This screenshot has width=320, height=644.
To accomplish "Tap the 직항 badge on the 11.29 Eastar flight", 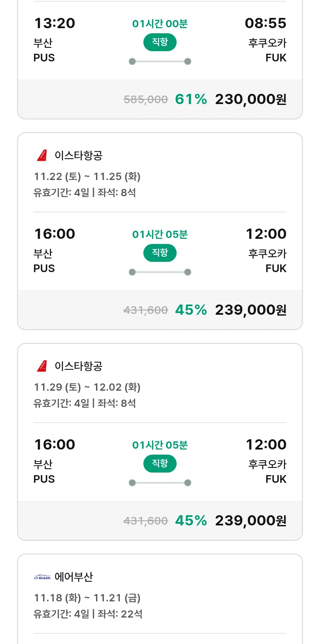I will point(160,464).
